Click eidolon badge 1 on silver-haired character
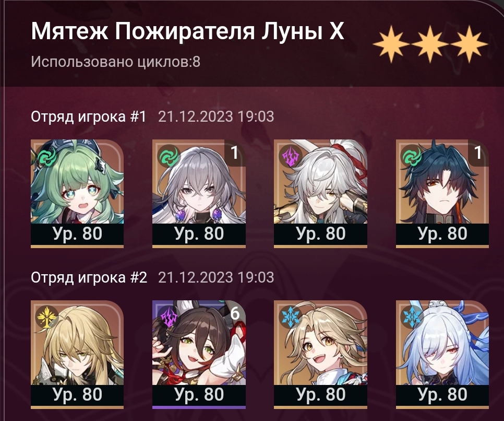Viewport: 504px width, 421px height. click(x=235, y=153)
